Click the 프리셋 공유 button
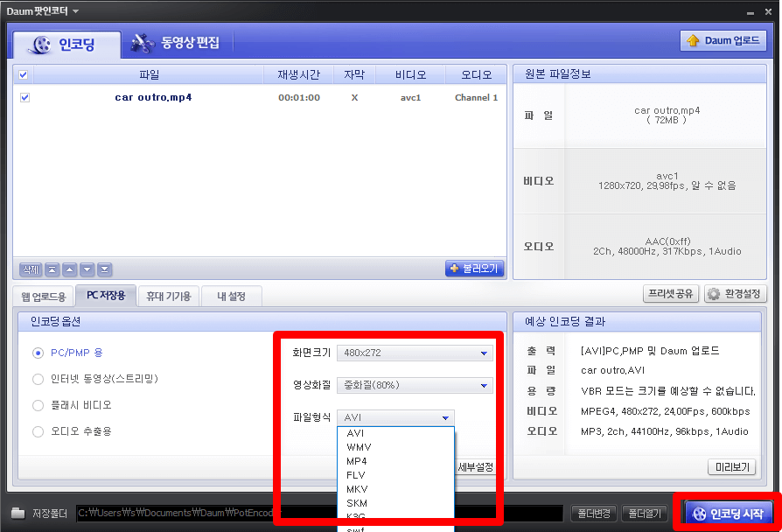This screenshot has height=532, width=782. coord(671,293)
